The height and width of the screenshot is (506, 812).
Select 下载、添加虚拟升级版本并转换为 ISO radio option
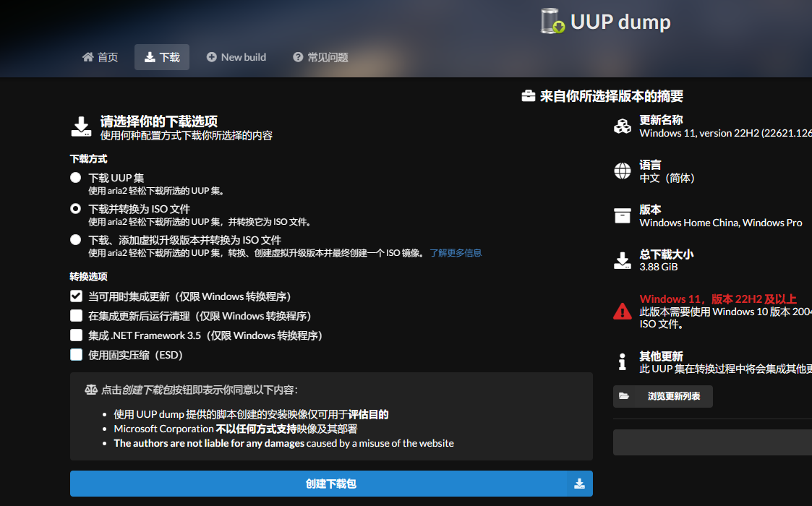tap(76, 240)
